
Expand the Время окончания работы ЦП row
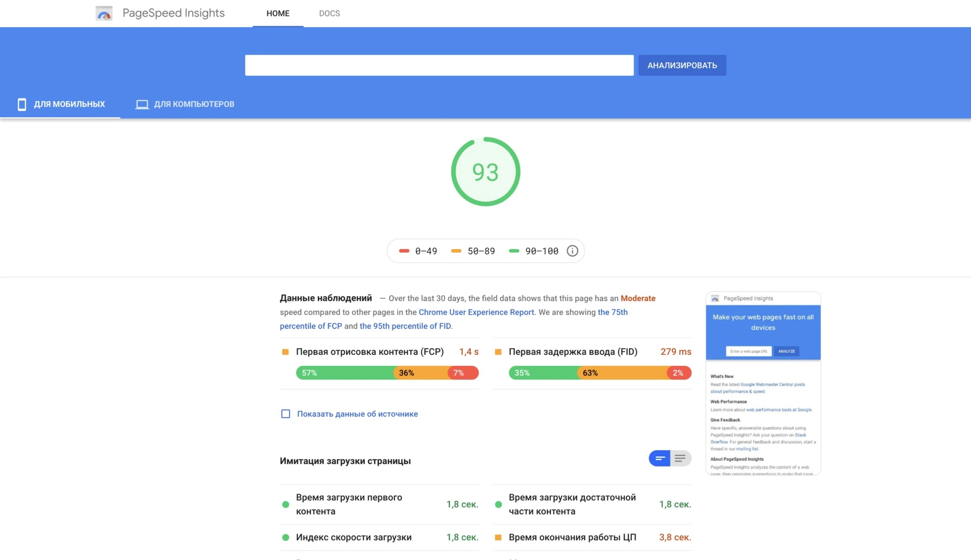tap(572, 537)
